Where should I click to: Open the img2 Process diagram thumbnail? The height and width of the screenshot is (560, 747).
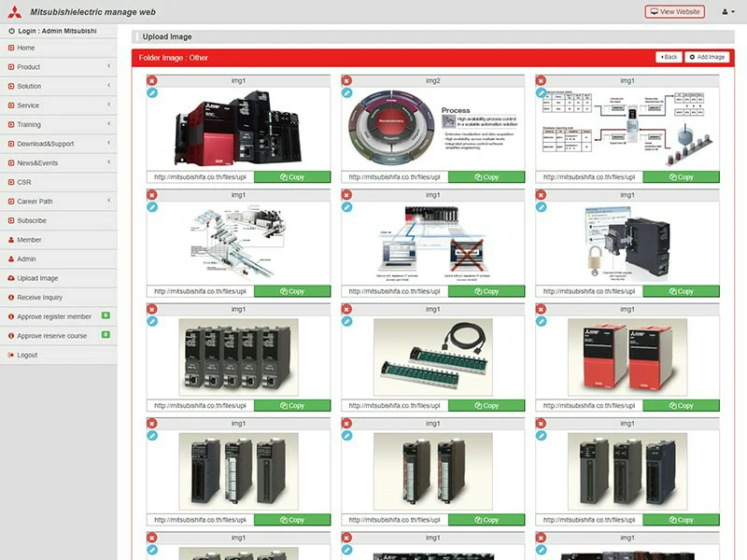(433, 129)
